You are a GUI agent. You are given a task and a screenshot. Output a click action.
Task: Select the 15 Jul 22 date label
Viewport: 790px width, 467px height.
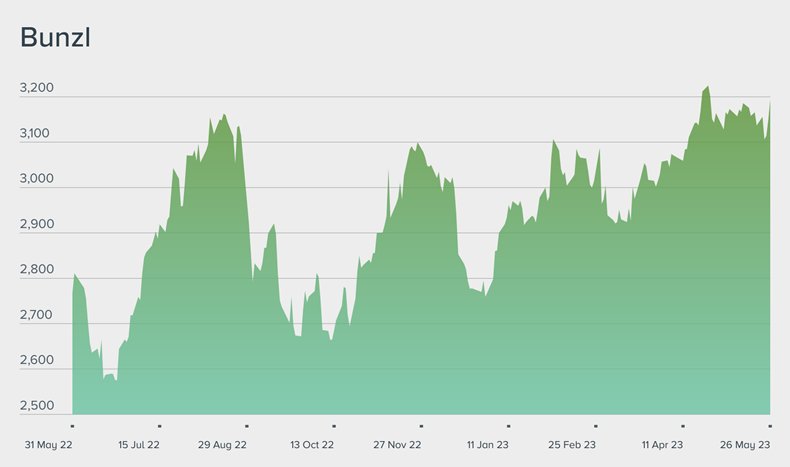click(139, 444)
